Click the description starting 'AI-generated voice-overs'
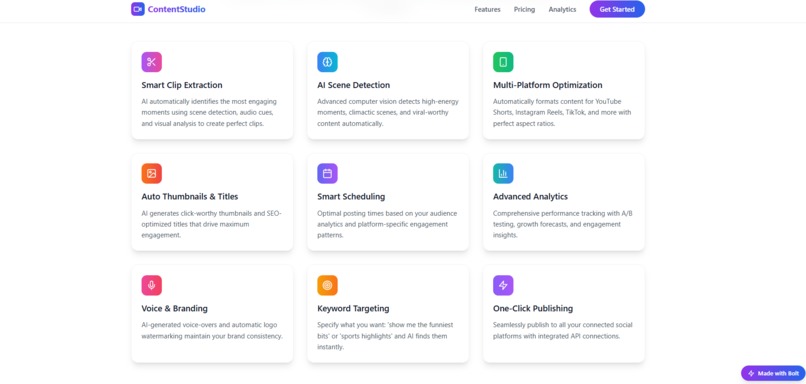The image size is (806, 384). pyautogui.click(x=212, y=331)
